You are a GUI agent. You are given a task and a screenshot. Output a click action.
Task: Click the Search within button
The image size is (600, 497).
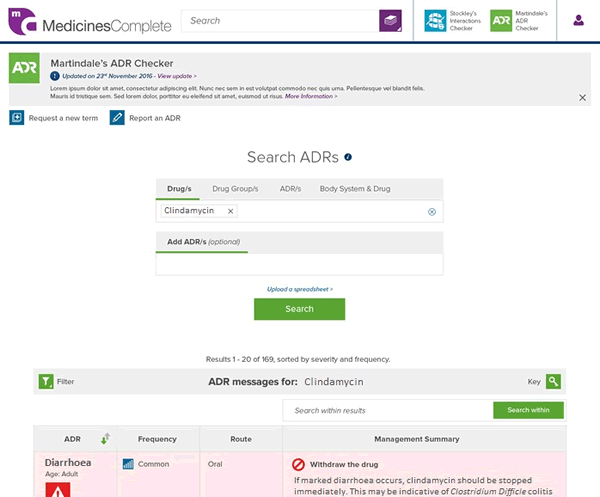pyautogui.click(x=528, y=410)
